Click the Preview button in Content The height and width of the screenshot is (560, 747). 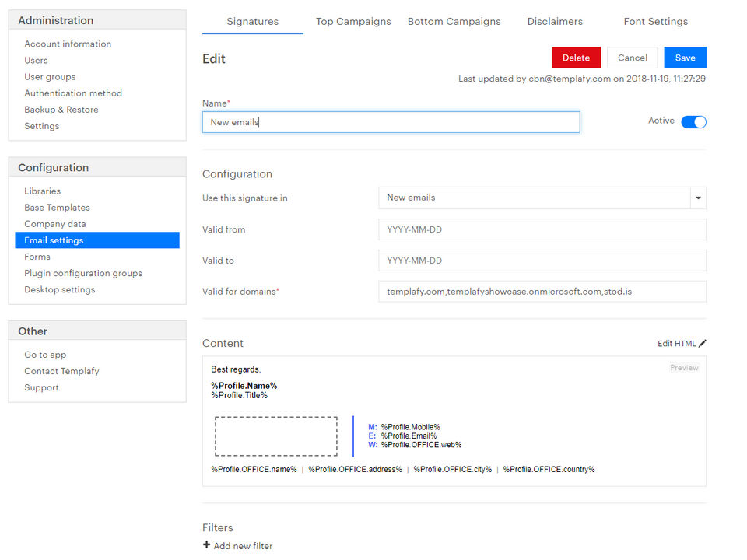point(684,368)
